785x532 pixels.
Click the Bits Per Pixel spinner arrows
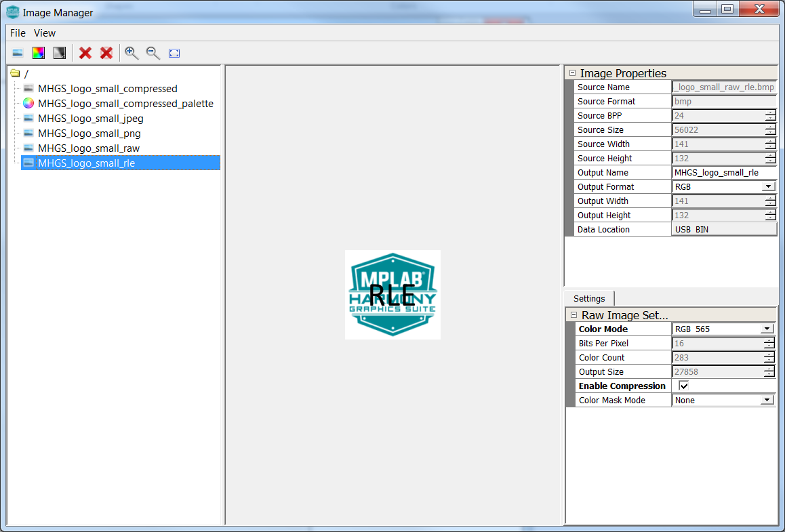point(769,344)
